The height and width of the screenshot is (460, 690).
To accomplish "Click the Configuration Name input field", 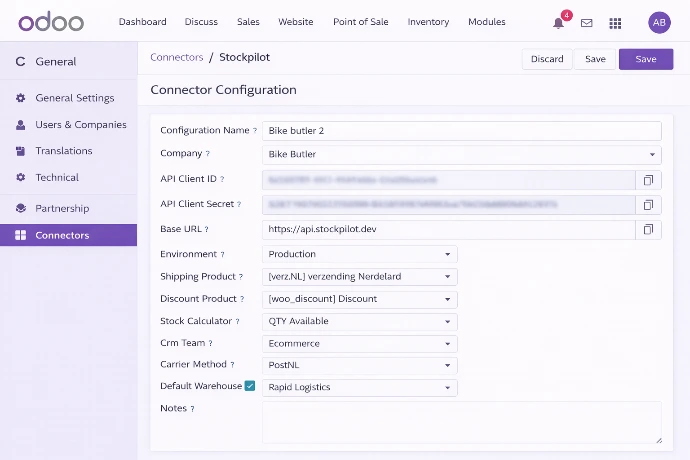I will 461,131.
